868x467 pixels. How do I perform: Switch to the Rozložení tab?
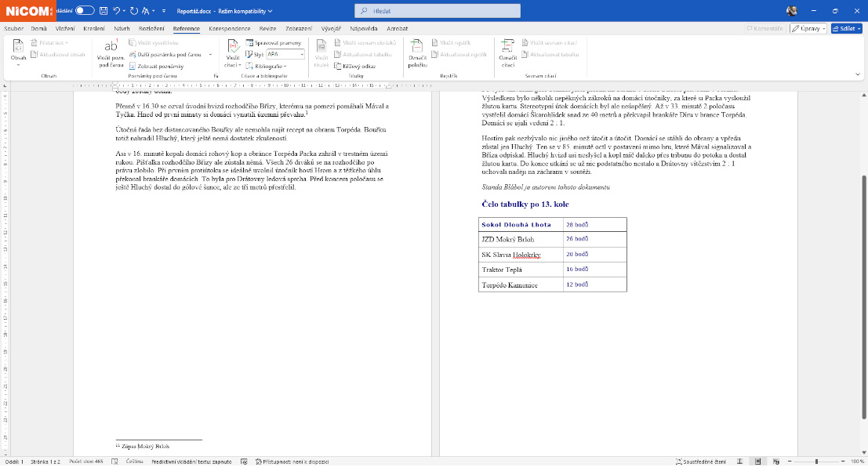coord(151,29)
